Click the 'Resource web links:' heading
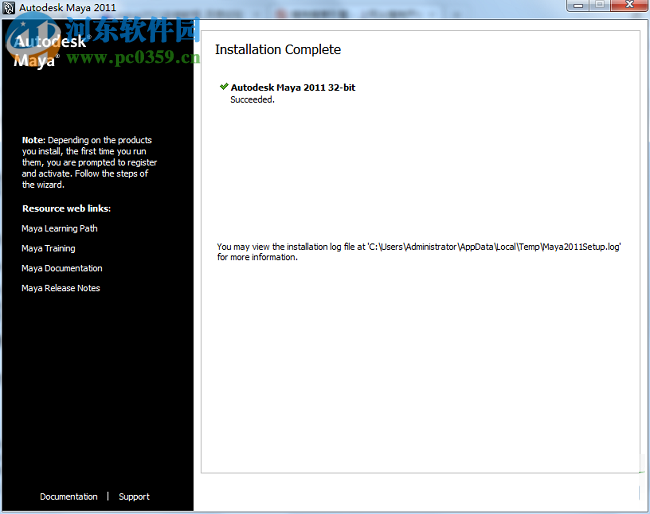650x514 pixels. (x=66, y=209)
